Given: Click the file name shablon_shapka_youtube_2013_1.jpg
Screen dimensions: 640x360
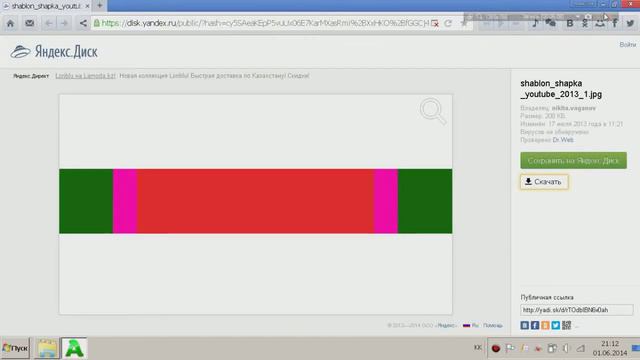Looking at the screenshot, I should click(x=561, y=89).
